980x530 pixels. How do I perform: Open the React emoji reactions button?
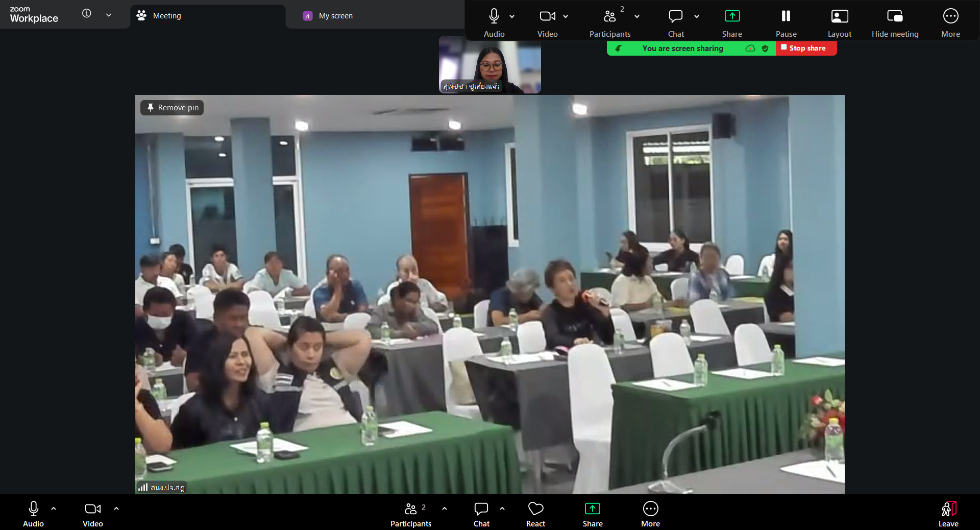coord(535,514)
